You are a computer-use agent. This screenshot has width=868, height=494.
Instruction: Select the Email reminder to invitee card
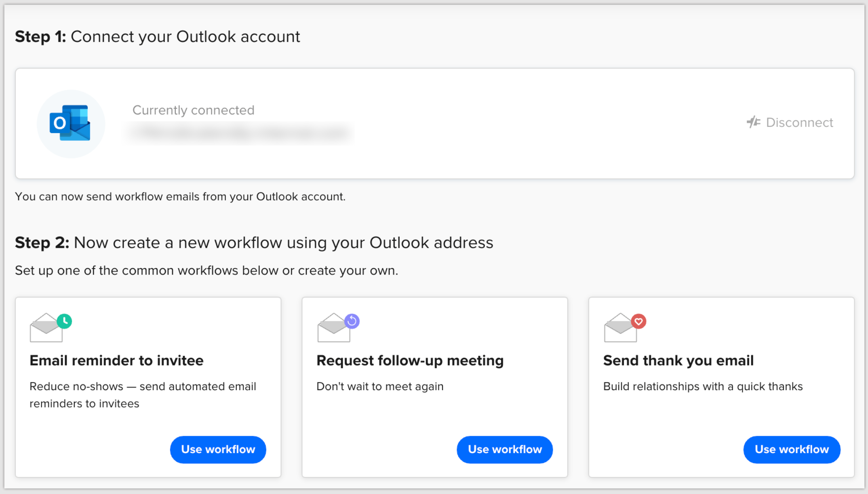coord(148,386)
